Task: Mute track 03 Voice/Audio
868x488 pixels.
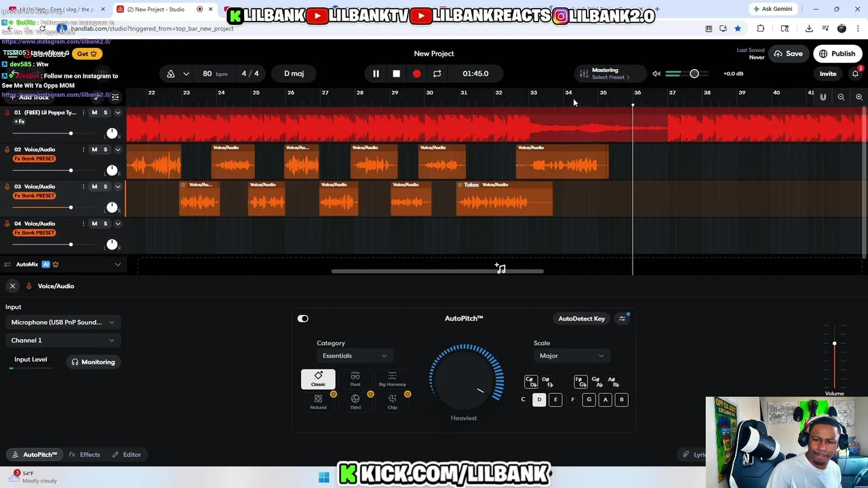Action: (94, 186)
